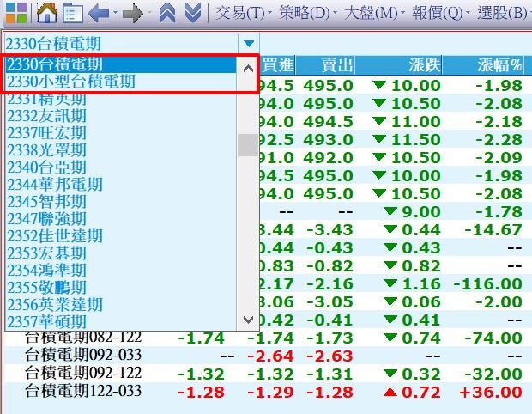Pick 2357華碩期 from the list
532x414 pixels.
pyautogui.click(x=47, y=321)
